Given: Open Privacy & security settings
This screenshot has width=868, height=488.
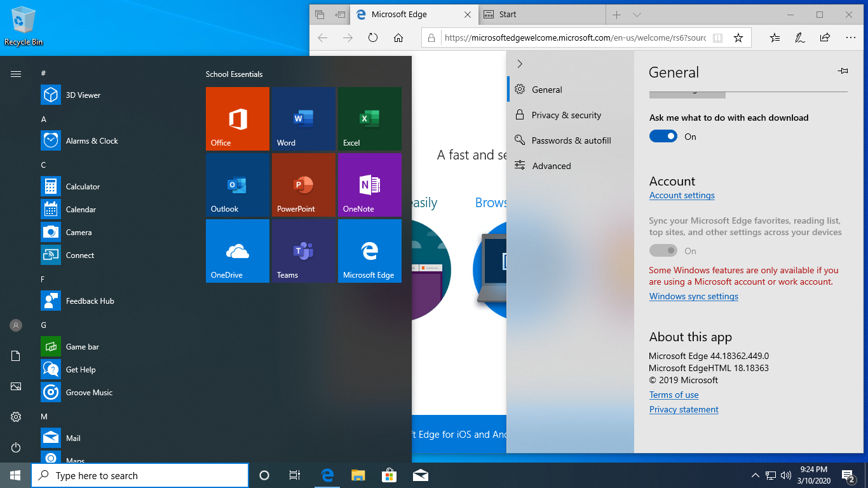Looking at the screenshot, I should pyautogui.click(x=571, y=115).
